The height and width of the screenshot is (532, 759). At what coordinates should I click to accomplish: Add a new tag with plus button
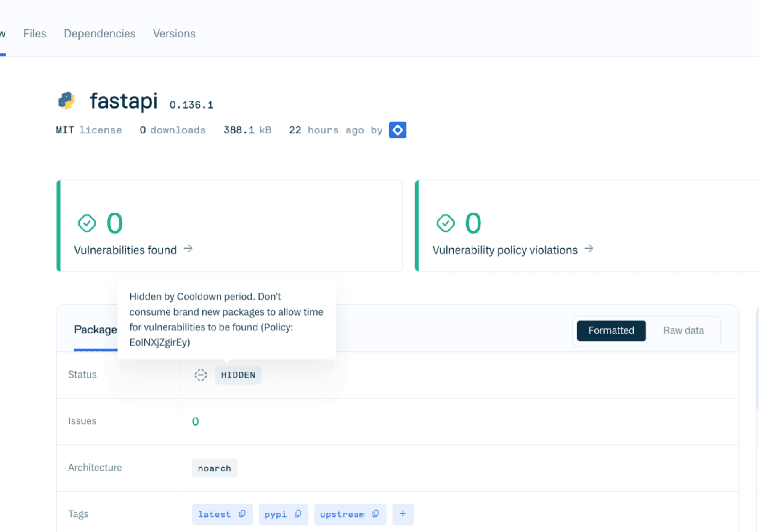coord(403,514)
